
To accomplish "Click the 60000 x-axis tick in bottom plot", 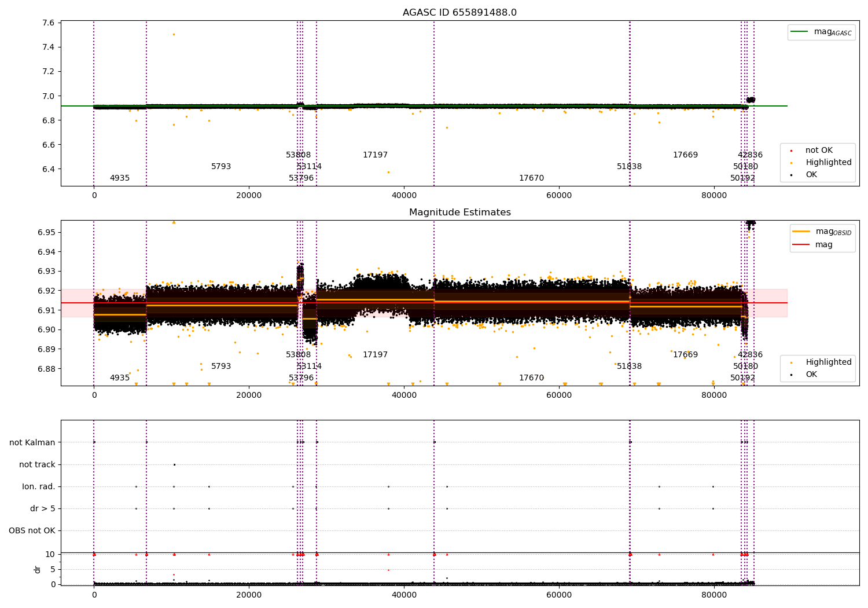I will [x=559, y=595].
